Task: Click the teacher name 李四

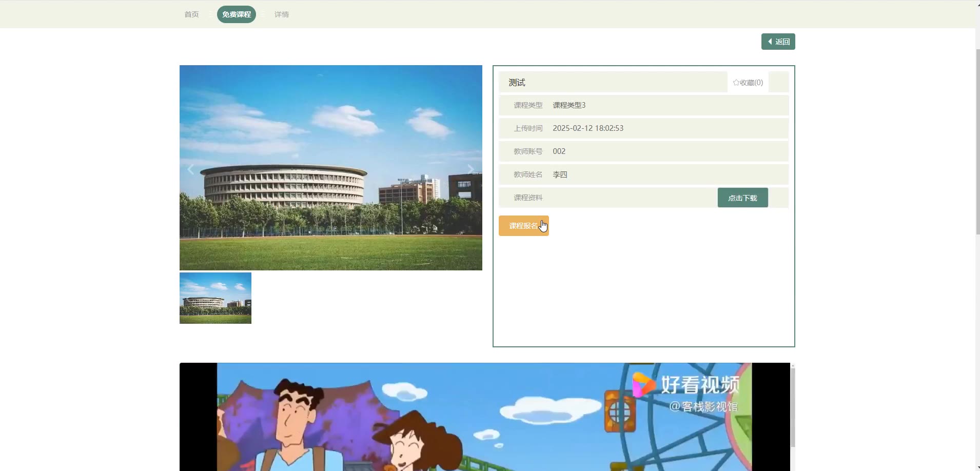Action: pos(560,174)
